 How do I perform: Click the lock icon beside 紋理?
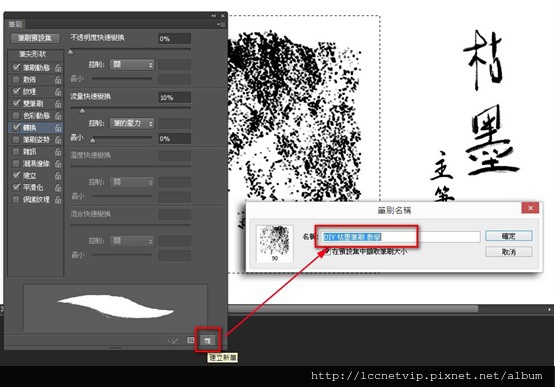click(x=58, y=92)
